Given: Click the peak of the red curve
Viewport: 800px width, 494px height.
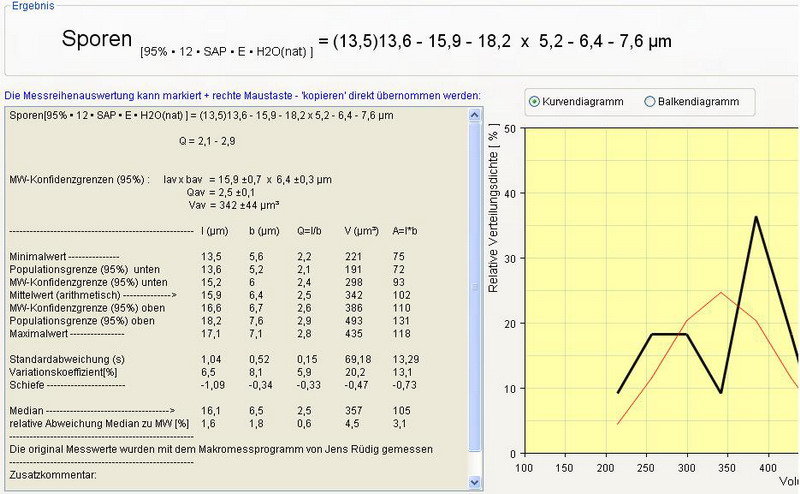Looking at the screenshot, I should (721, 292).
